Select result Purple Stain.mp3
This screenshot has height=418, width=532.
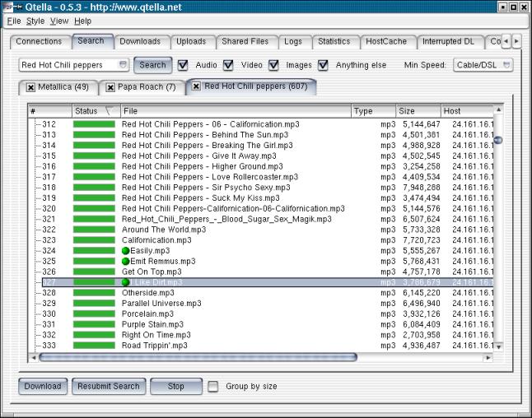[x=152, y=324]
